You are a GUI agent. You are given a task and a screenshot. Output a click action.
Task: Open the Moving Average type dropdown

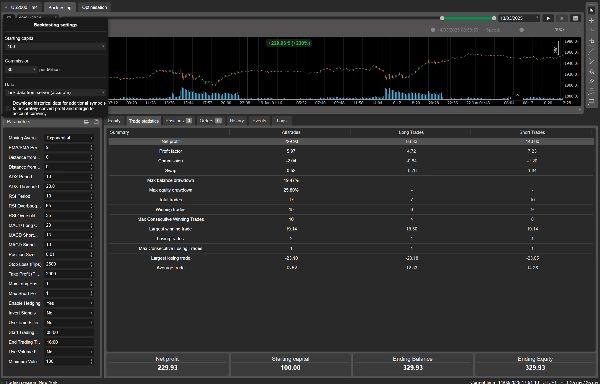click(69, 138)
